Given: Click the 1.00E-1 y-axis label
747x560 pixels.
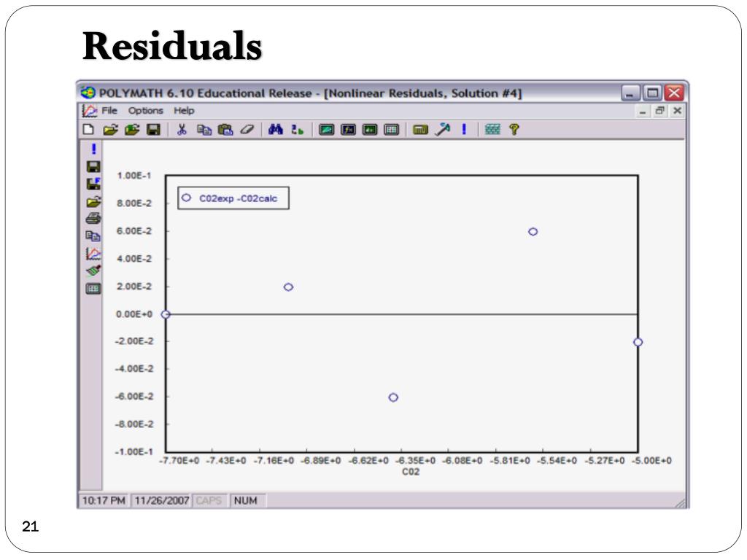Looking at the screenshot, I should point(134,176).
